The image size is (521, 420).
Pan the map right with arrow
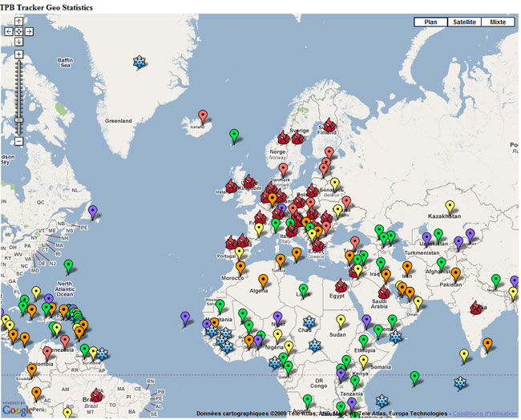tap(29, 32)
